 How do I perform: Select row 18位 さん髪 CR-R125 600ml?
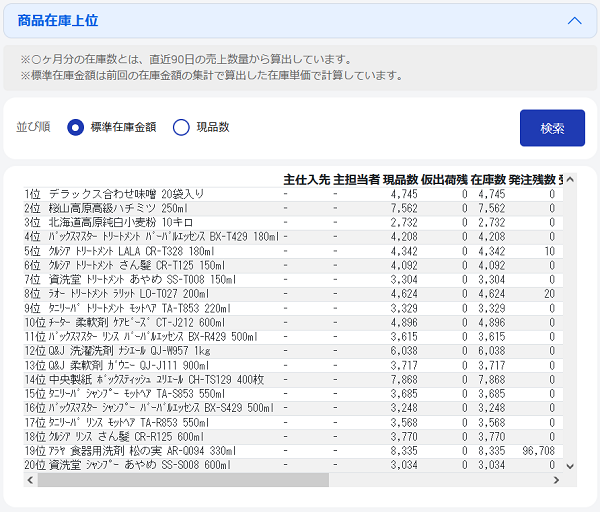pos(293,437)
